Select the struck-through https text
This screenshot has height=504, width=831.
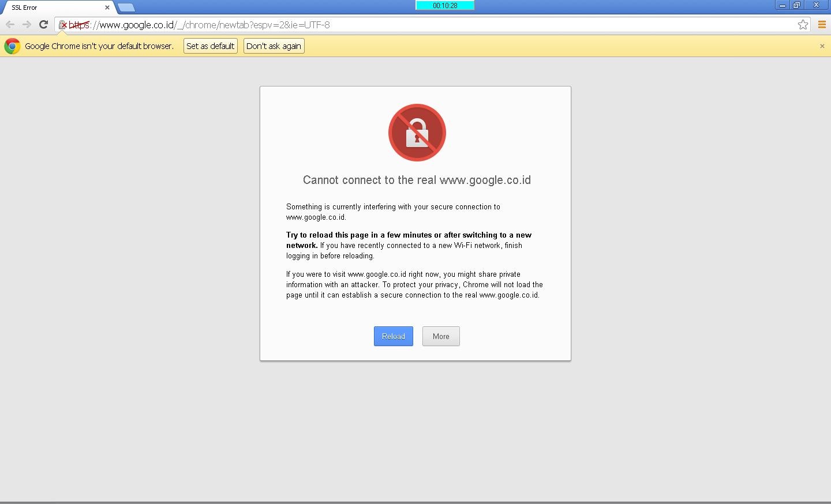79,25
